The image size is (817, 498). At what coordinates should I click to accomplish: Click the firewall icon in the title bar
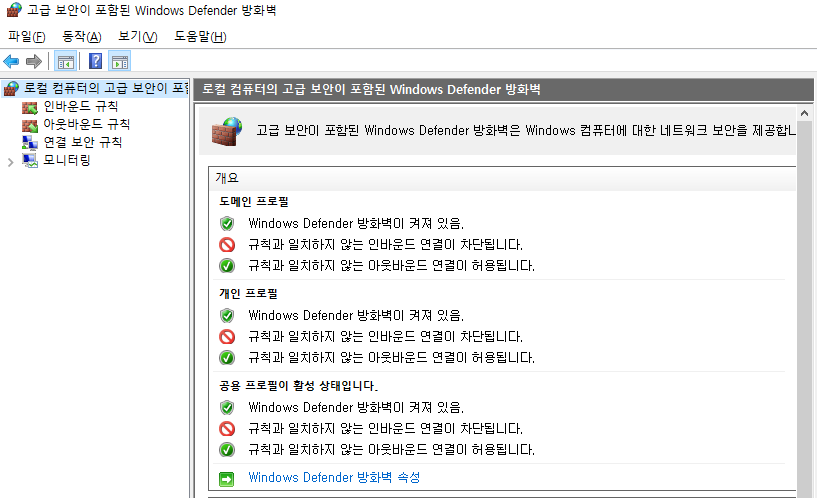(14, 10)
